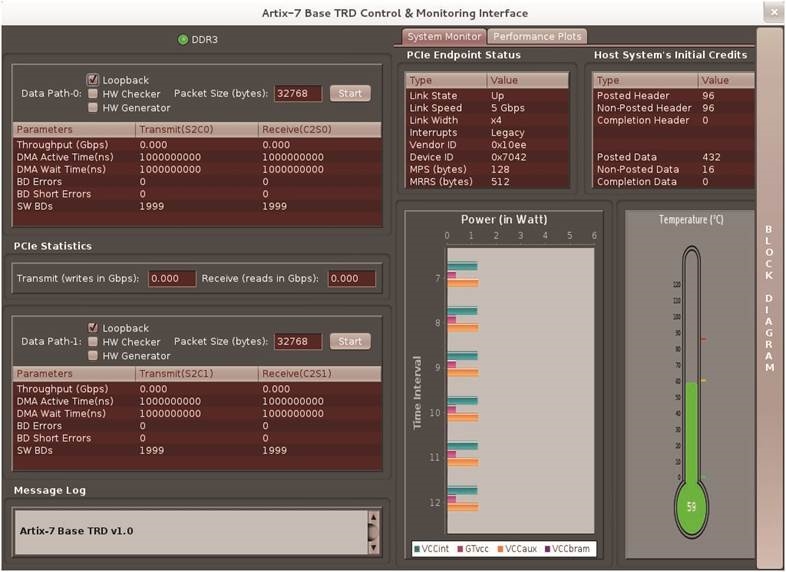Screen dimensions: 786x572
Task: Toggle Loopback checkbox for Data Path-0
Action: (x=93, y=79)
